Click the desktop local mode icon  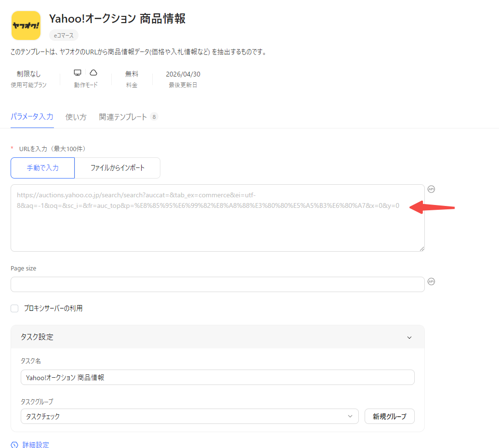click(x=78, y=73)
